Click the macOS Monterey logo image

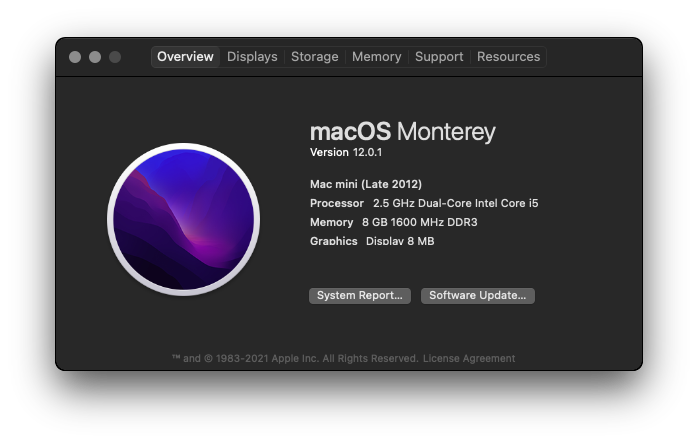183,220
